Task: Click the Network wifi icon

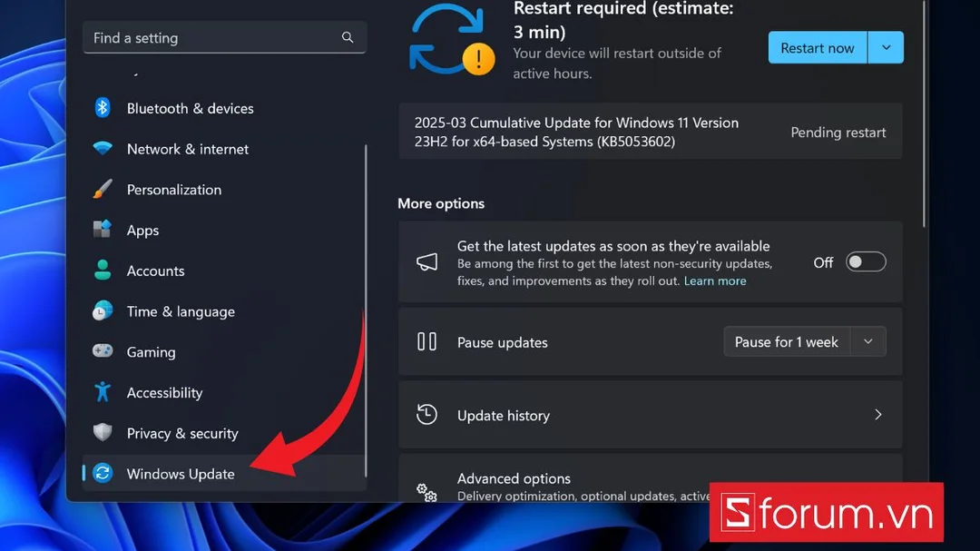Action: pyautogui.click(x=103, y=148)
